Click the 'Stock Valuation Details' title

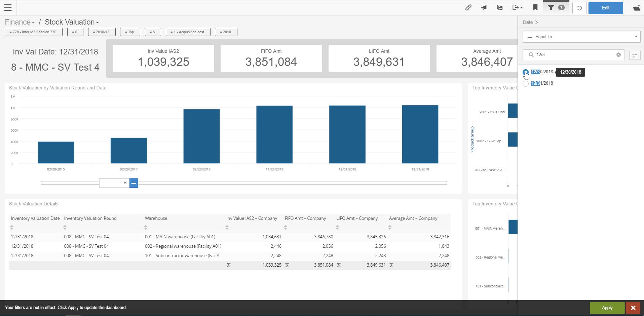click(34, 204)
